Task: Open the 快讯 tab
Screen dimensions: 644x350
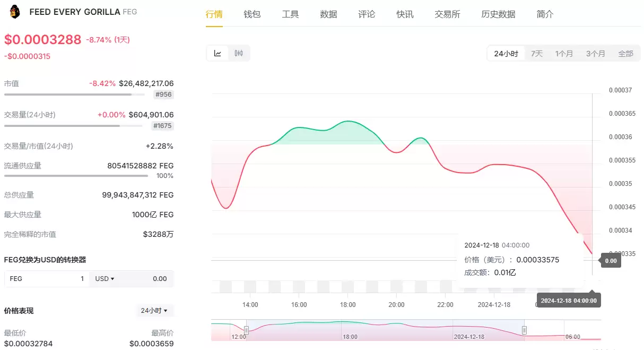Action: 405,14
